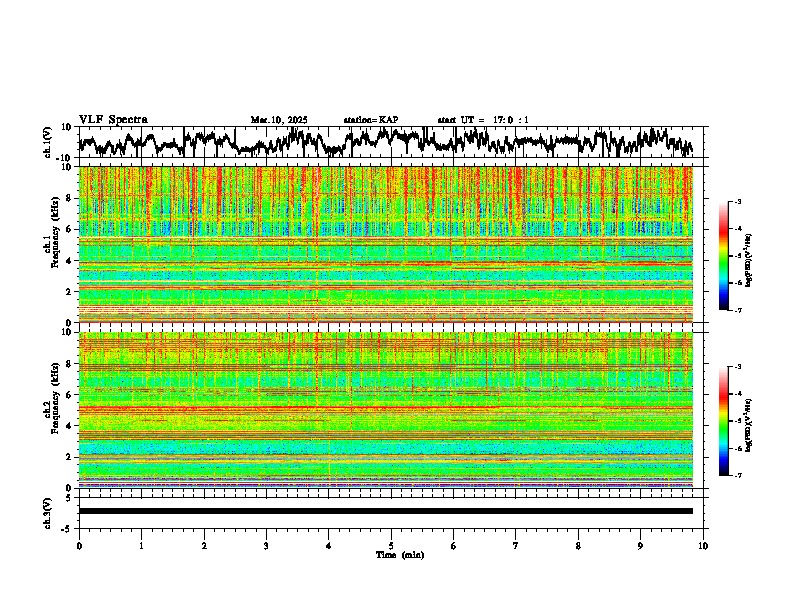Image resolution: width=792 pixels, height=612 pixels.
Task: Click the "8" kHz tick on ch.1 spectrogram axis
Action: (70, 198)
